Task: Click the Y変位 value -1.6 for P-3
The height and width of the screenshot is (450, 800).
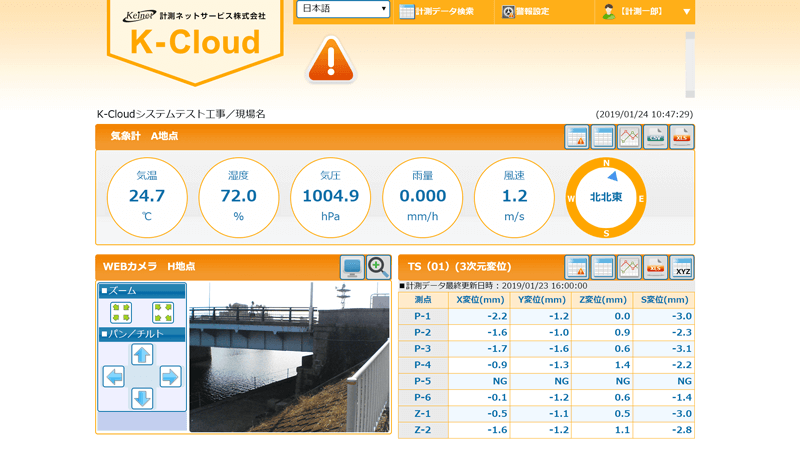Action: point(541,349)
